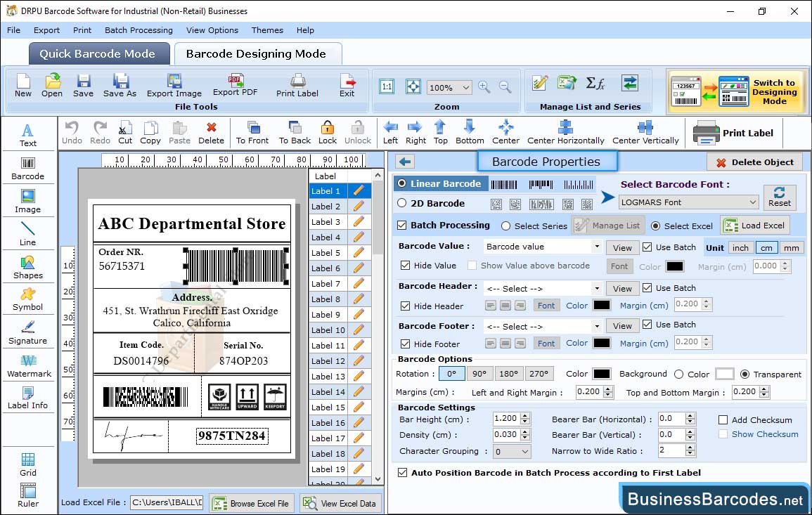812x515 pixels.
Task: Add a Signature using sidebar tool
Action: 28,333
